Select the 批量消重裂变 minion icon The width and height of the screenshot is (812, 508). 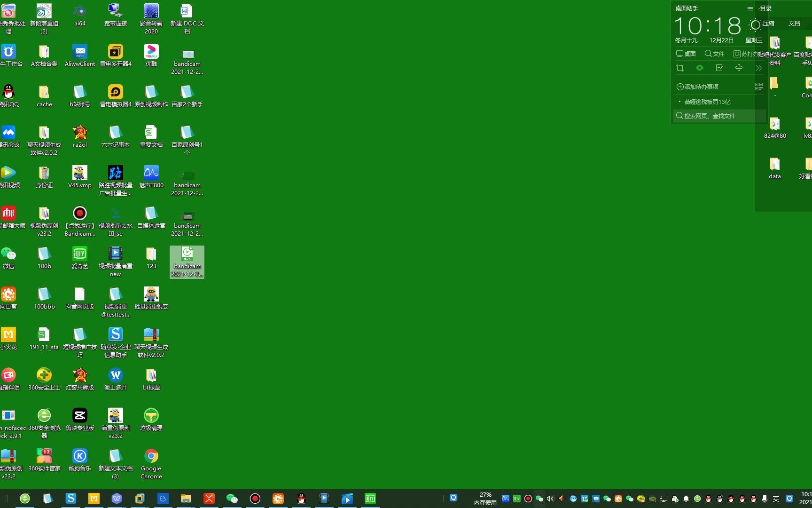[x=151, y=298]
